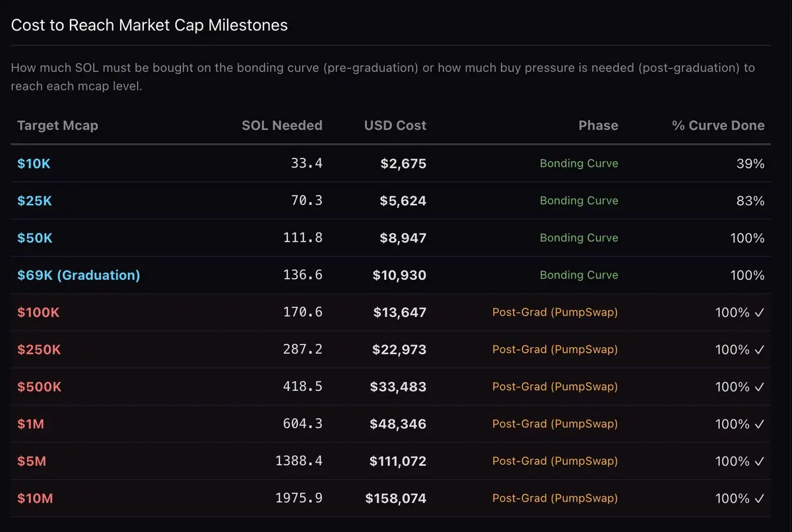Click the Cost to Reach Market Cap Milestones title
The height and width of the screenshot is (532, 792).
tap(150, 26)
